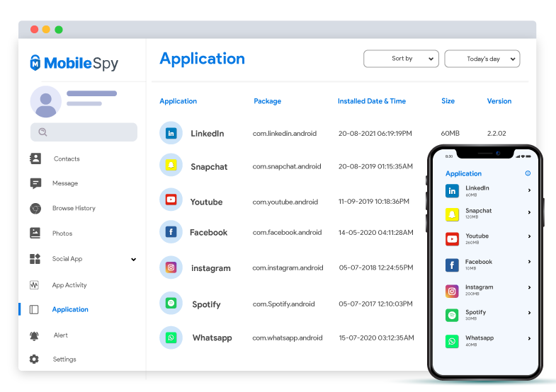Expand Instagram row chevron on phone
Screen dimensions: 556x392
pyautogui.click(x=529, y=287)
